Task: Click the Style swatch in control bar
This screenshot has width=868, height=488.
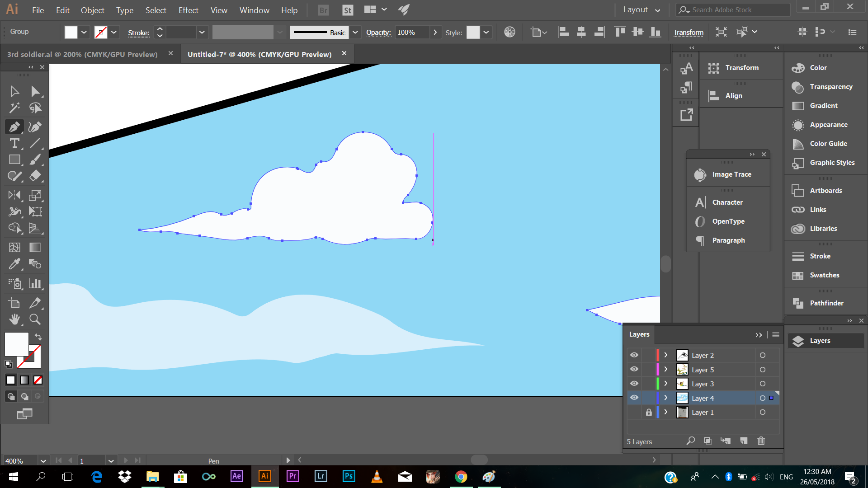Action: [x=473, y=32]
